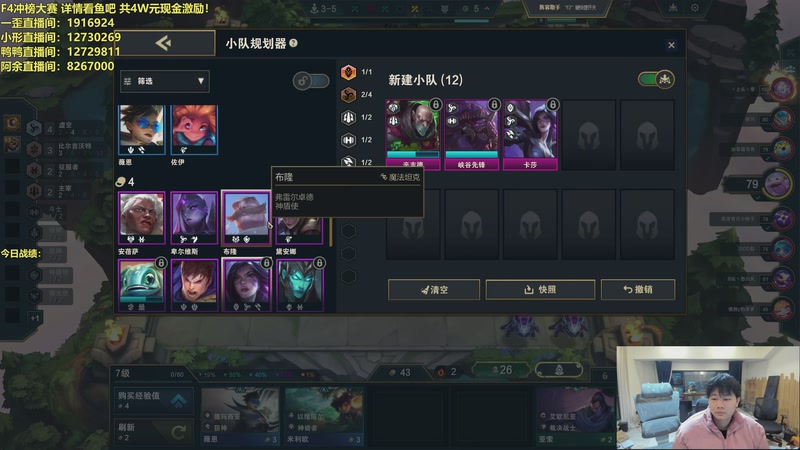The height and width of the screenshot is (450, 800).
Task: Toggle the lock on 岐谷先锋 card
Action: 494,105
